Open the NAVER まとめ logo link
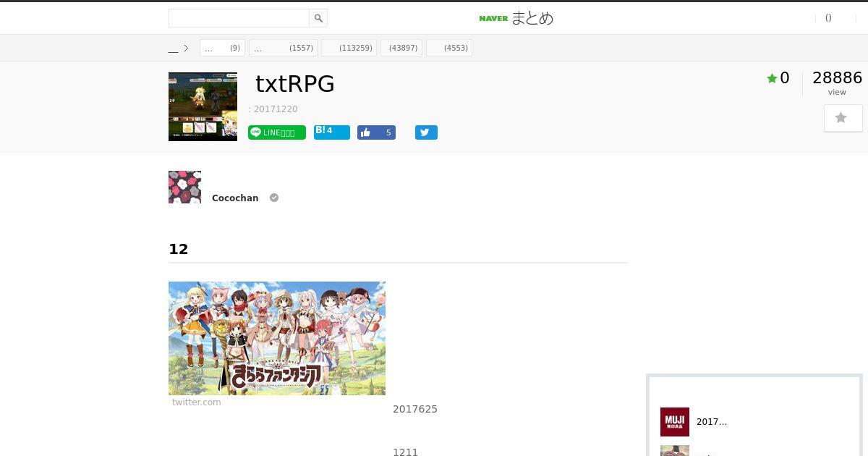868x456 pixels. tap(516, 18)
